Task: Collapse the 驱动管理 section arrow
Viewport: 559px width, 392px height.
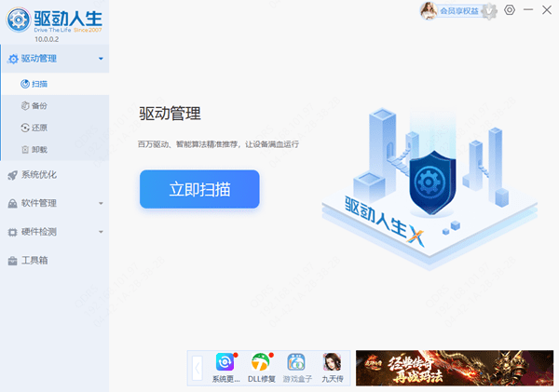Action: [x=101, y=59]
